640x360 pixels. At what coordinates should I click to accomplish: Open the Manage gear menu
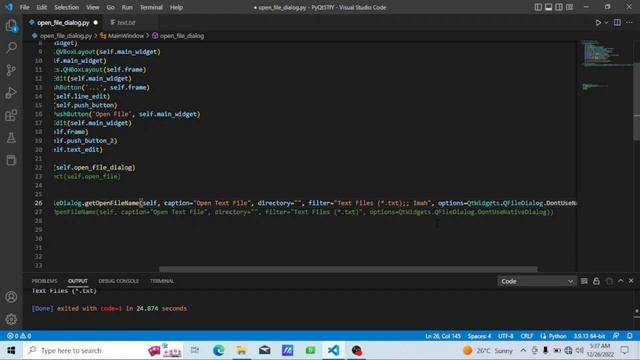point(11,319)
